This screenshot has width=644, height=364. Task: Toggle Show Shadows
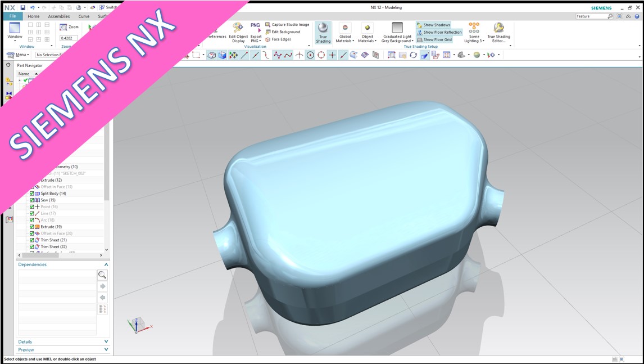click(x=434, y=25)
